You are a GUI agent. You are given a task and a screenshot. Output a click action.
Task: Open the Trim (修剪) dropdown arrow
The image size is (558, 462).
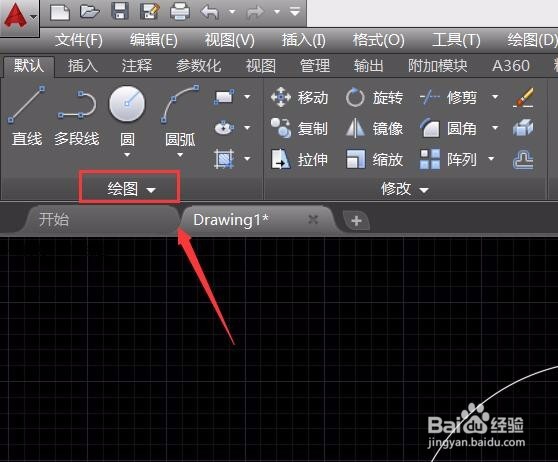click(495, 97)
